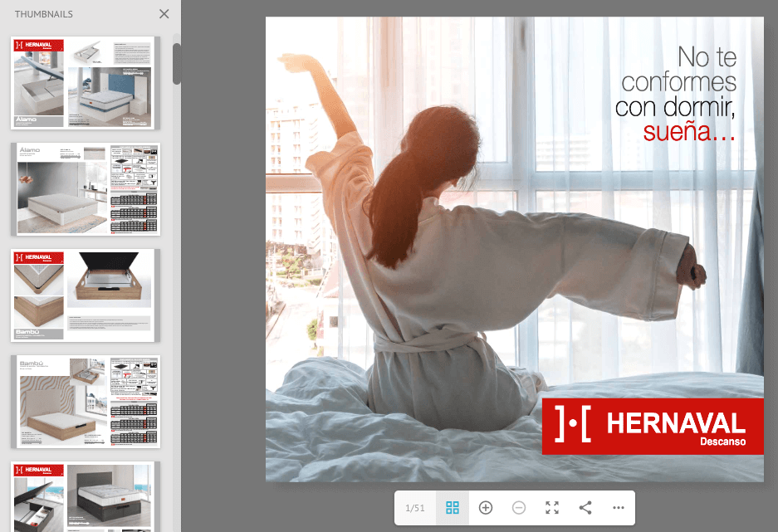This screenshot has width=778, height=532.
Task: Toggle the thumbnails grid view button
Action: pyautogui.click(x=453, y=508)
